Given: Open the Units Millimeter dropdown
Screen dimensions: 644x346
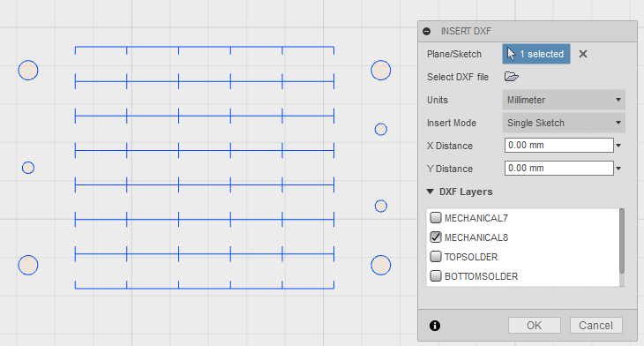Looking at the screenshot, I should pos(564,100).
